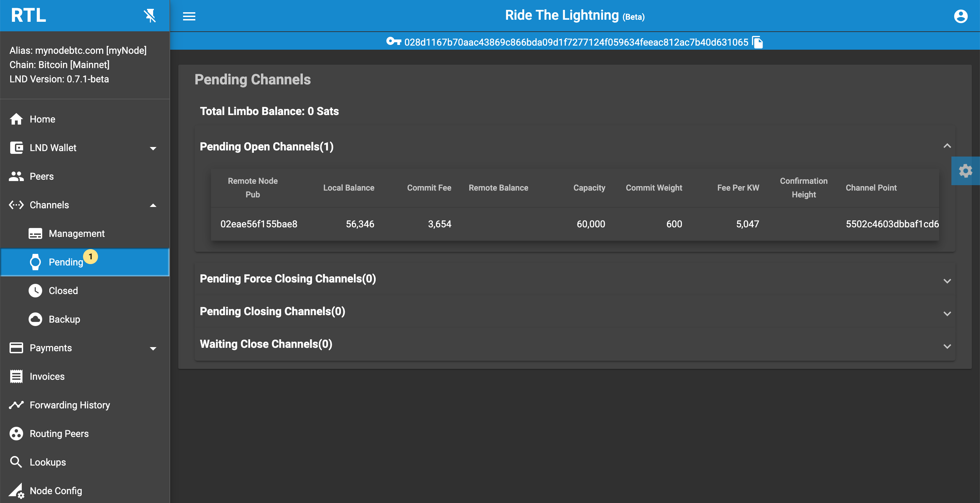Expand Pending Closing Channels chevron
The image size is (980, 503).
[947, 313]
